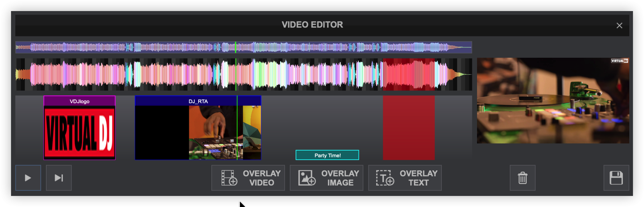Select the DJ_RTA clip title bar
This screenshot has width=644, height=207.
pos(198,101)
